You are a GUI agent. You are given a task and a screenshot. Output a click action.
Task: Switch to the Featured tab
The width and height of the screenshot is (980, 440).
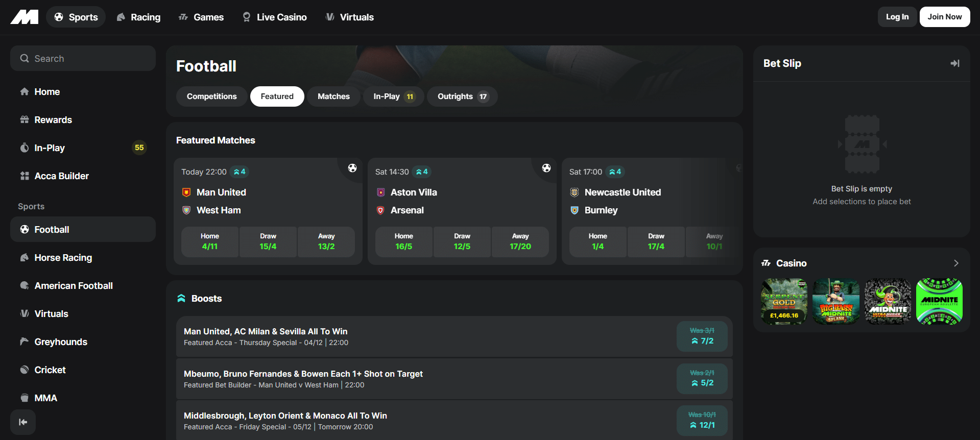(277, 96)
